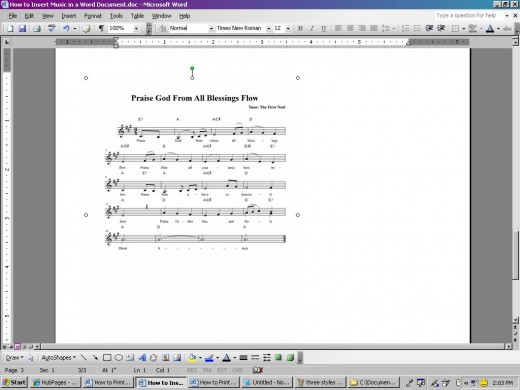Image resolution: width=520 pixels, height=390 pixels.
Task: Open C:\Documents folder taskbar window
Action: tap(373, 382)
